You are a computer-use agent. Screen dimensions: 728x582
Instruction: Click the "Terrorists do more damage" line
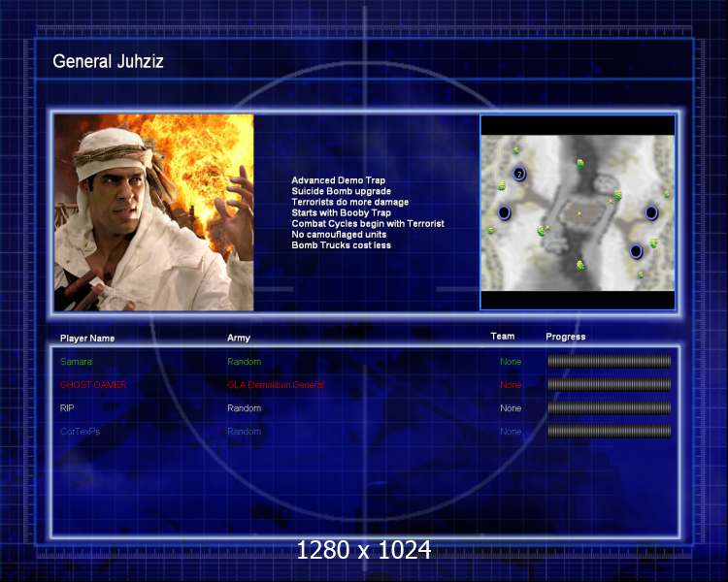pyautogui.click(x=350, y=202)
